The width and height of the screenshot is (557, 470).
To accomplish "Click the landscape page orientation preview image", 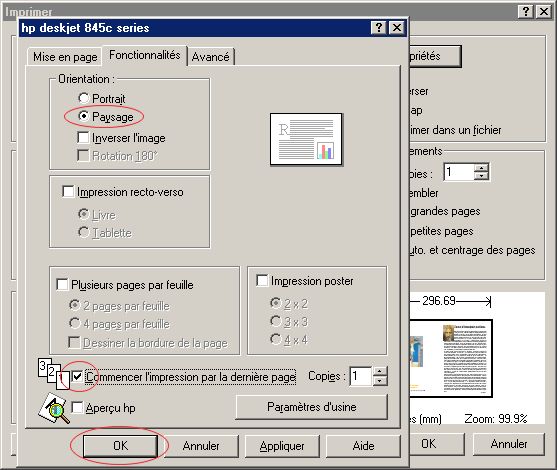I will coord(306,139).
